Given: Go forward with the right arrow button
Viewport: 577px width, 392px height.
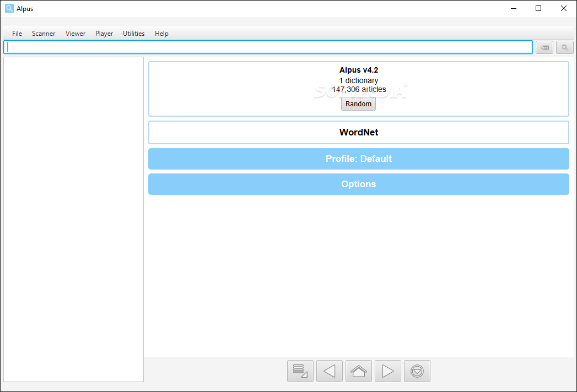Looking at the screenshot, I should coord(388,371).
